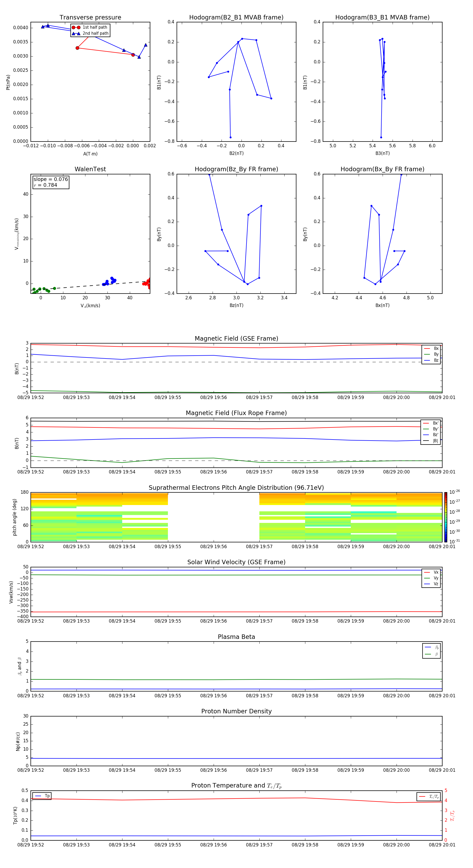Image resolution: width=473 pixels, height=868 pixels.
Task: Click the 'Proton Number Density' title
Action: pyautogui.click(x=236, y=711)
